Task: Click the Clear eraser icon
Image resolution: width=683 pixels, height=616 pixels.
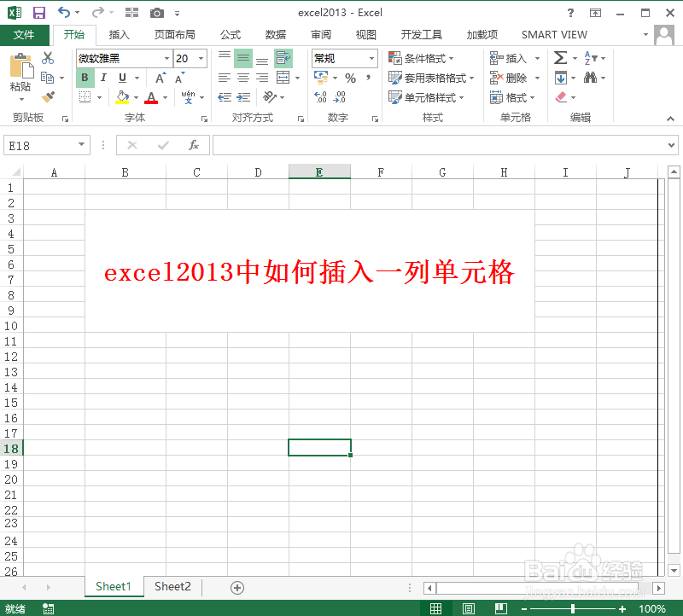Action: coord(561,97)
